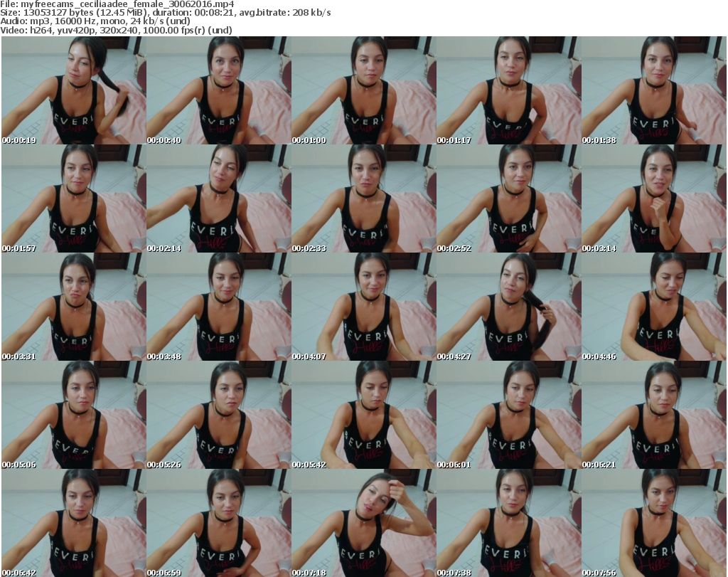Open the frame labeled 00:04:07
The image size is (728, 577).
point(363,307)
